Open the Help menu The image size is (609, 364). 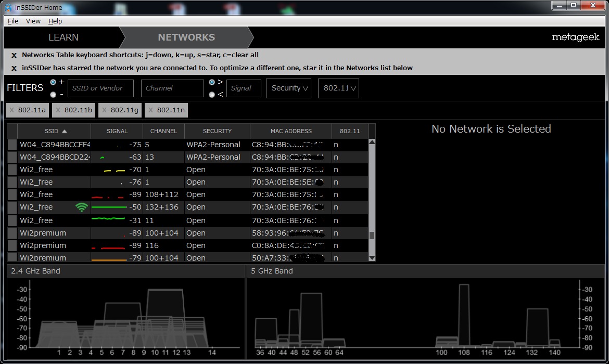point(55,21)
